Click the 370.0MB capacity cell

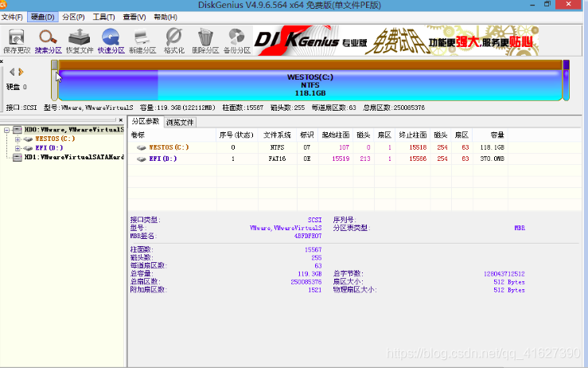click(x=492, y=159)
